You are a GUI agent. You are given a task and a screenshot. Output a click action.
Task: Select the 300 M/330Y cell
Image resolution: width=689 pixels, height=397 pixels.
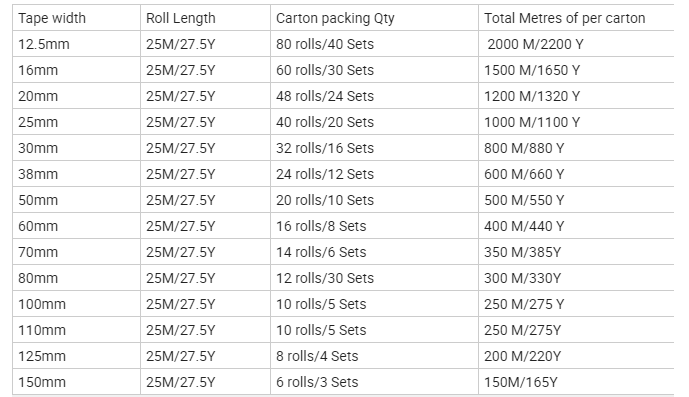[x=576, y=277]
